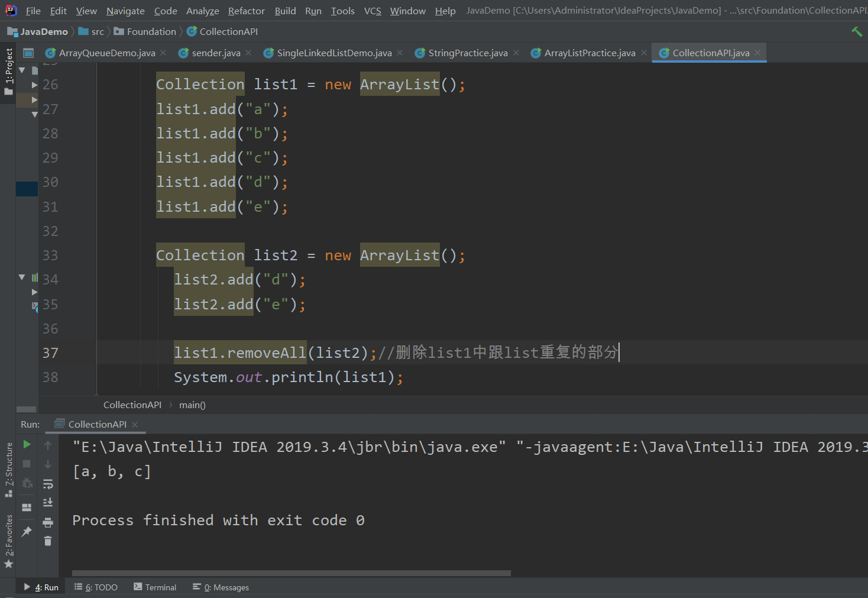The width and height of the screenshot is (868, 598).
Task: Click Foundation package in navigation bar
Action: pos(145,31)
